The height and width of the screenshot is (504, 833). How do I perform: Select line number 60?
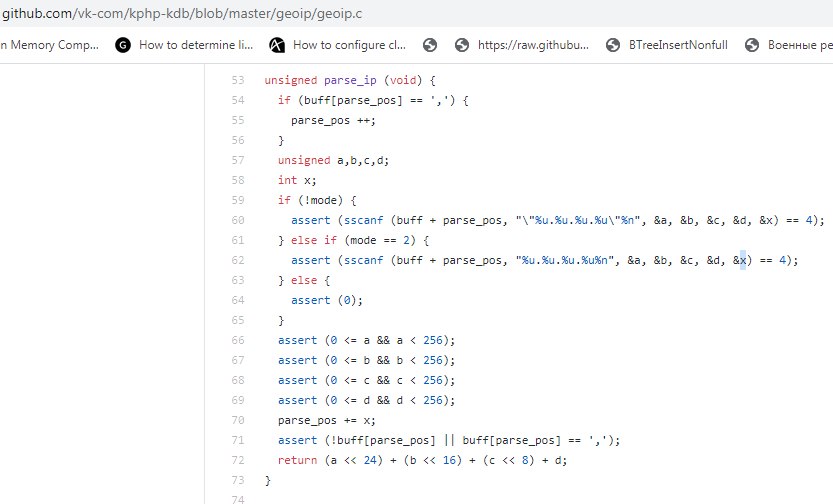click(238, 220)
